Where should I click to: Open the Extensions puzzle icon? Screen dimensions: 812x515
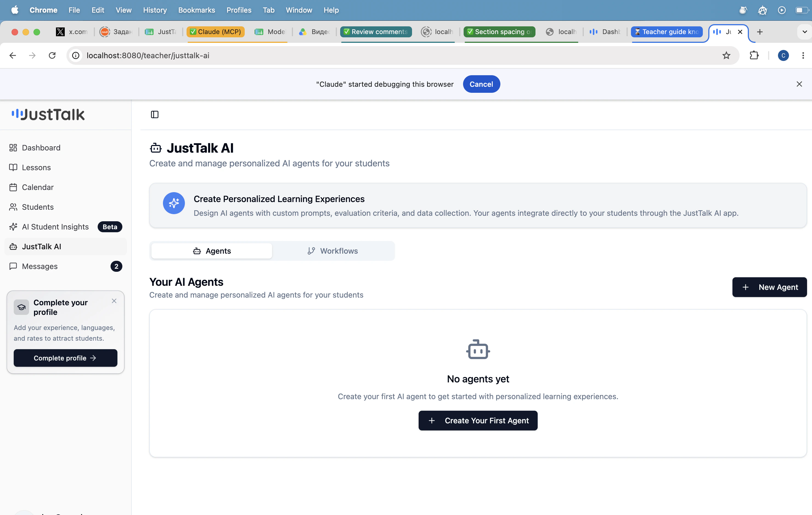[754, 55]
